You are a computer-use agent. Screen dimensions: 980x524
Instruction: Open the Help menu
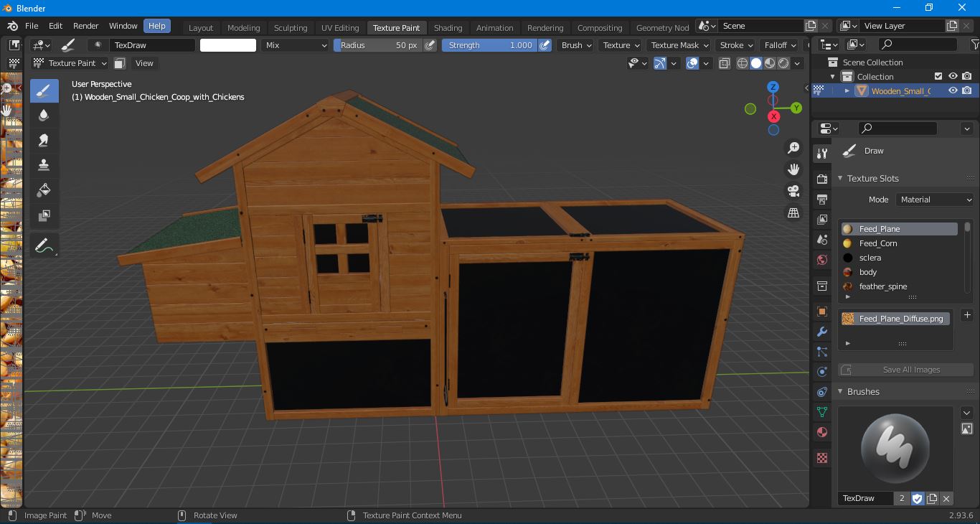(156, 26)
